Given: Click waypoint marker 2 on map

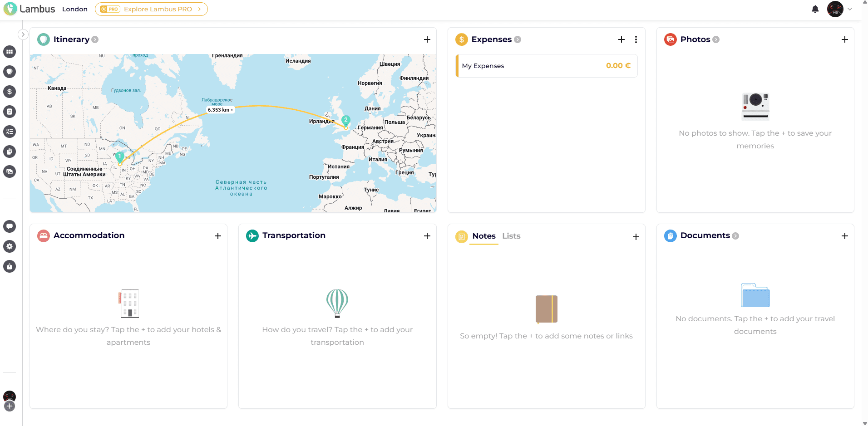Looking at the screenshot, I should (x=345, y=120).
